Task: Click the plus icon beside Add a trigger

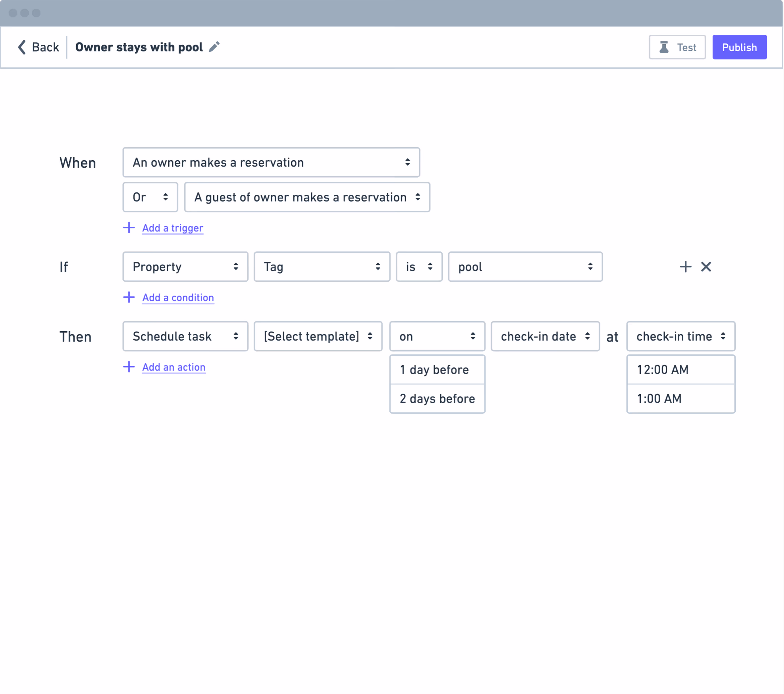Action: pyautogui.click(x=129, y=228)
